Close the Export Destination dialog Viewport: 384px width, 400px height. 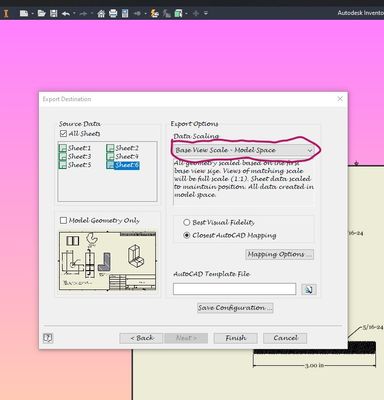pyautogui.click(x=340, y=99)
